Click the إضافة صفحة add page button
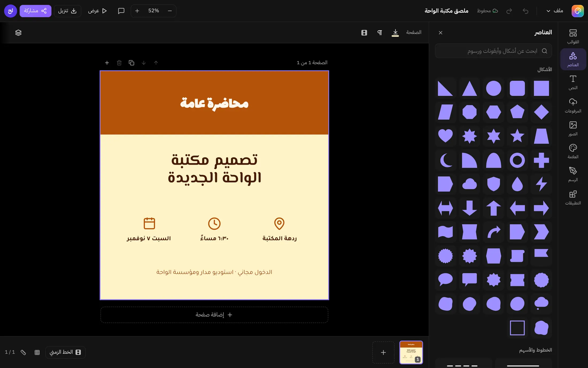The width and height of the screenshot is (588, 368). click(214, 315)
